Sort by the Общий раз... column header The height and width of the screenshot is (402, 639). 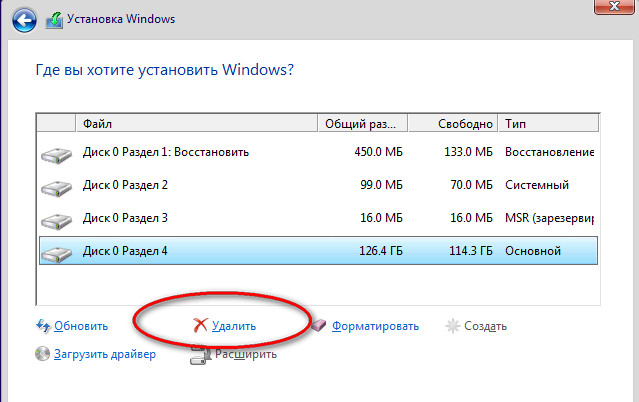point(363,123)
